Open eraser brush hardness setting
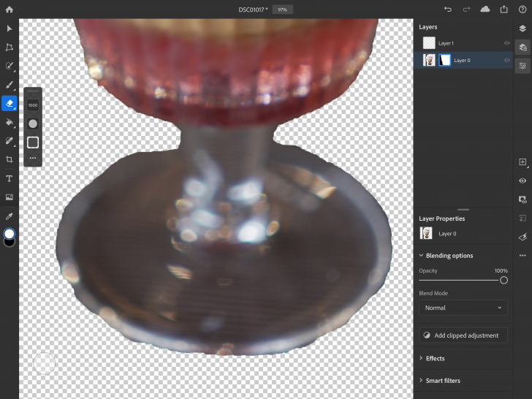The width and height of the screenshot is (532, 399). pyautogui.click(x=33, y=123)
